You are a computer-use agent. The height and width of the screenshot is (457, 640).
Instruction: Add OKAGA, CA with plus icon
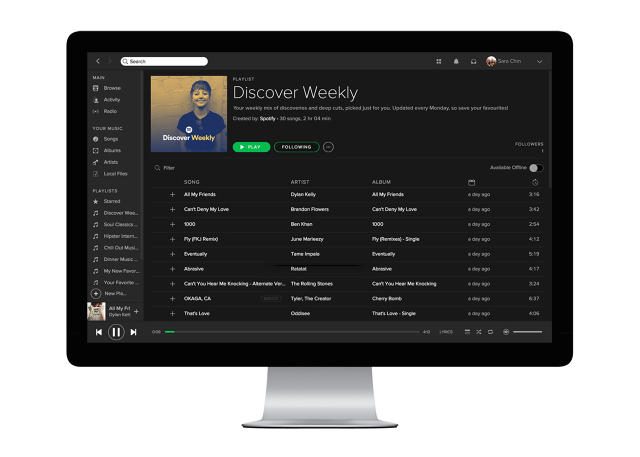coord(172,299)
